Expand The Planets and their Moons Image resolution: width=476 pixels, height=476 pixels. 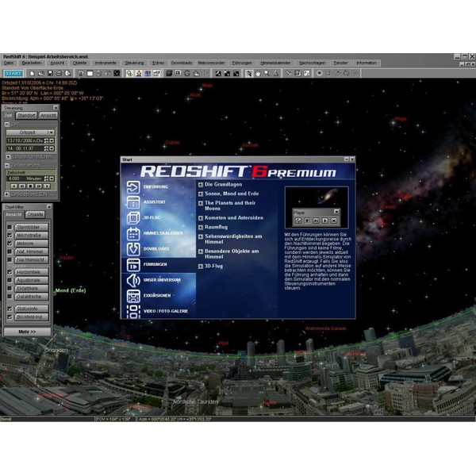[201, 203]
